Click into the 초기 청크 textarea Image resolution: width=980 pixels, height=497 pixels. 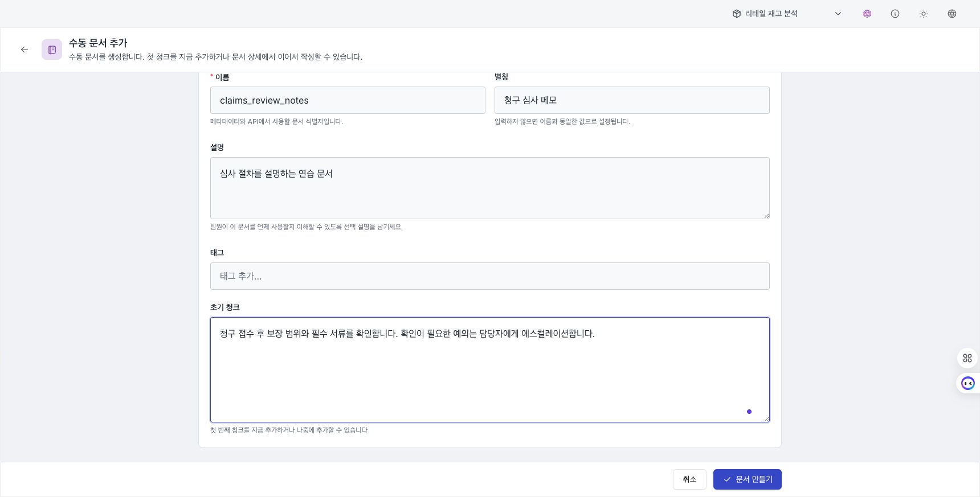point(490,369)
